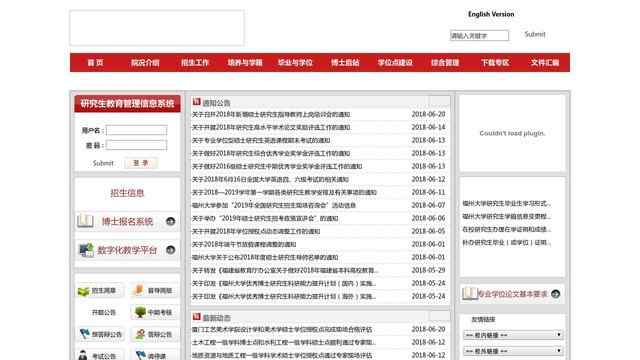Open 文件汇编 navigation item
The image size is (640, 360).
(545, 62)
